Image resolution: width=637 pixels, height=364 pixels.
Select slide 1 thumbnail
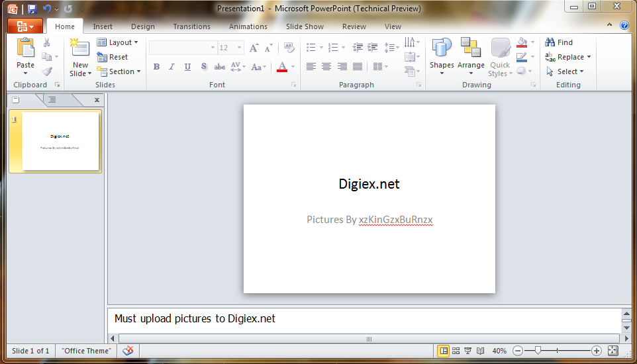pos(60,141)
